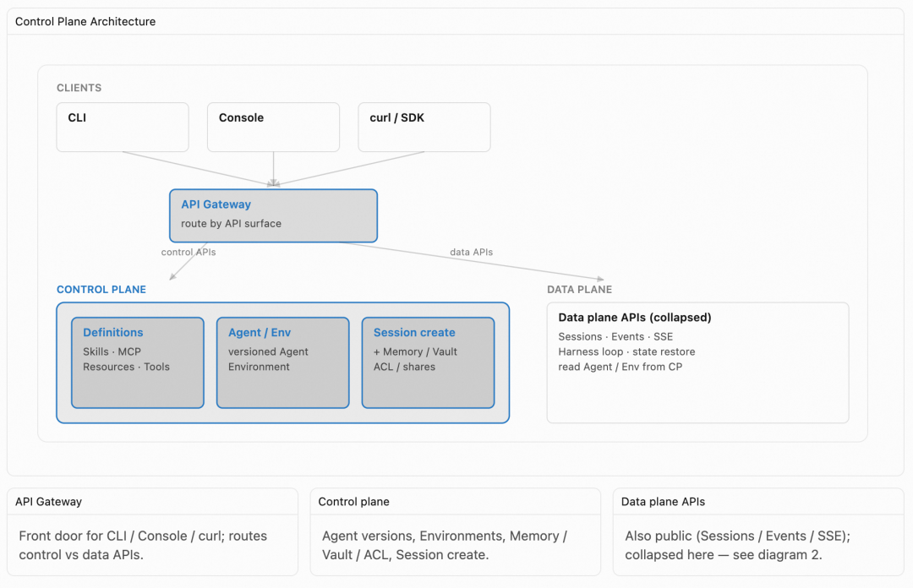
Task: Select the Console client box
Action: coord(273,127)
